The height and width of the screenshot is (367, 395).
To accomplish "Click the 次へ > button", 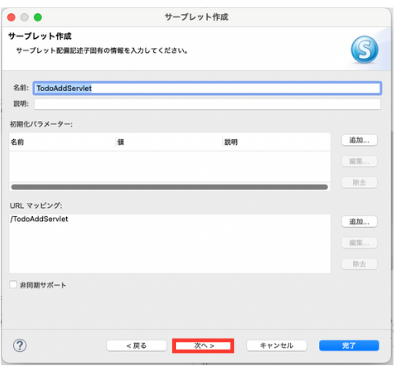I will pos(203,346).
